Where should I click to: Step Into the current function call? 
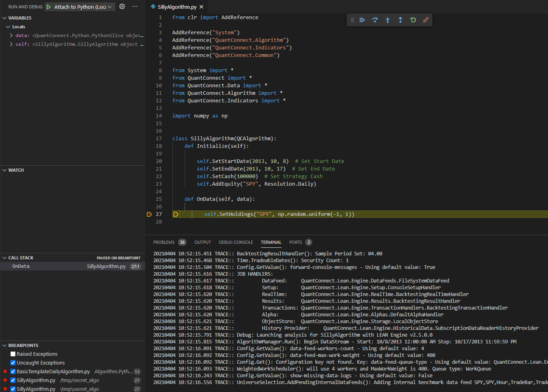(x=388, y=20)
